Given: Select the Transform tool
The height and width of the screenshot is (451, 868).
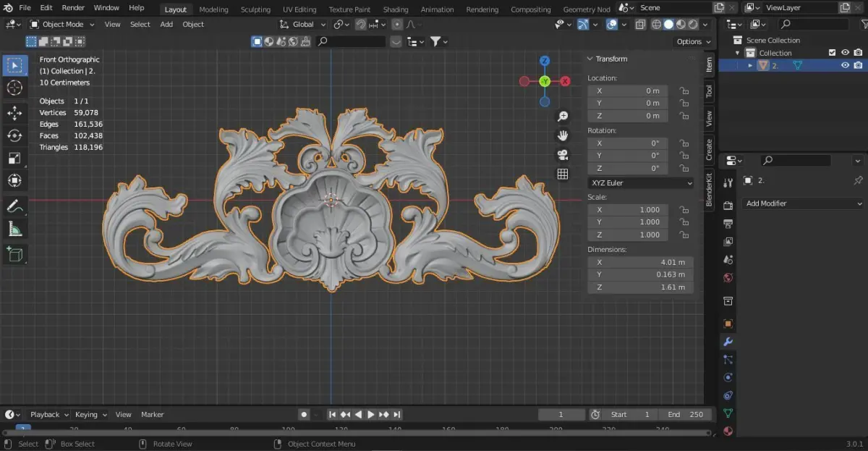Looking at the screenshot, I should 14,180.
